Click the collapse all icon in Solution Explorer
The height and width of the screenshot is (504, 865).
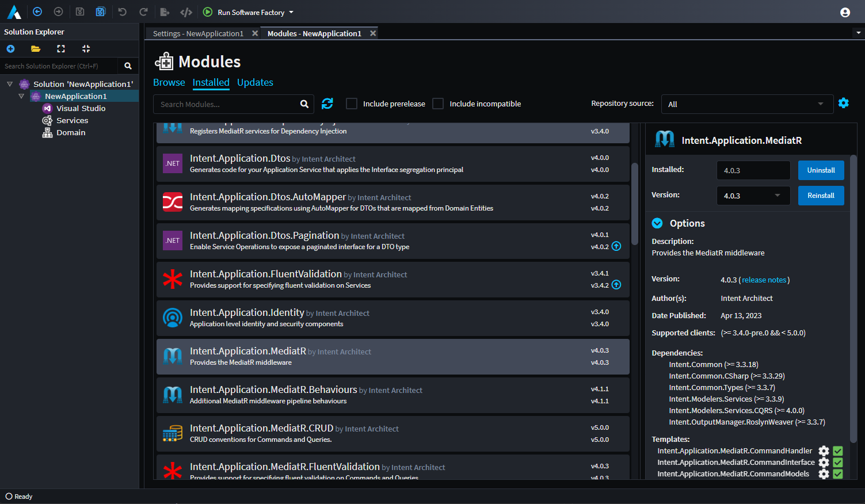point(86,49)
